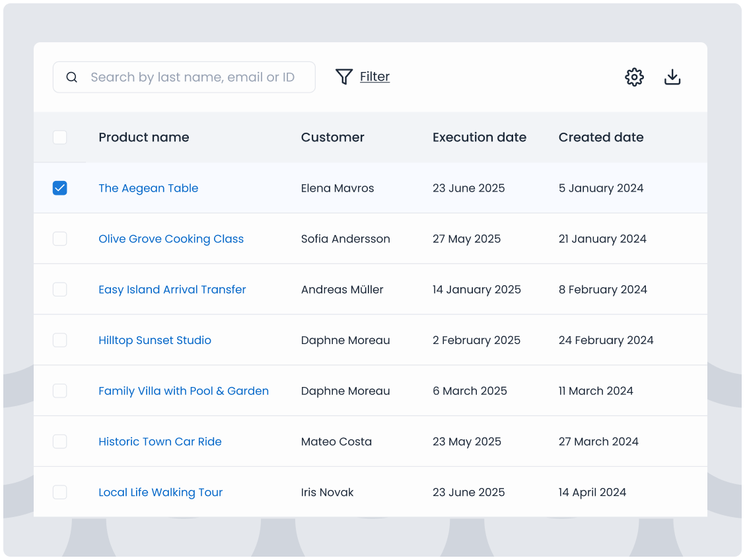The image size is (745, 560).
Task: Click the created date 11 March 2024
Action: (x=596, y=391)
